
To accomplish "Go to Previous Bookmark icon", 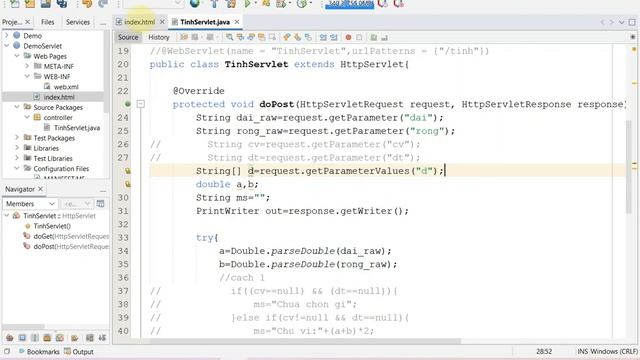I will (287, 37).
